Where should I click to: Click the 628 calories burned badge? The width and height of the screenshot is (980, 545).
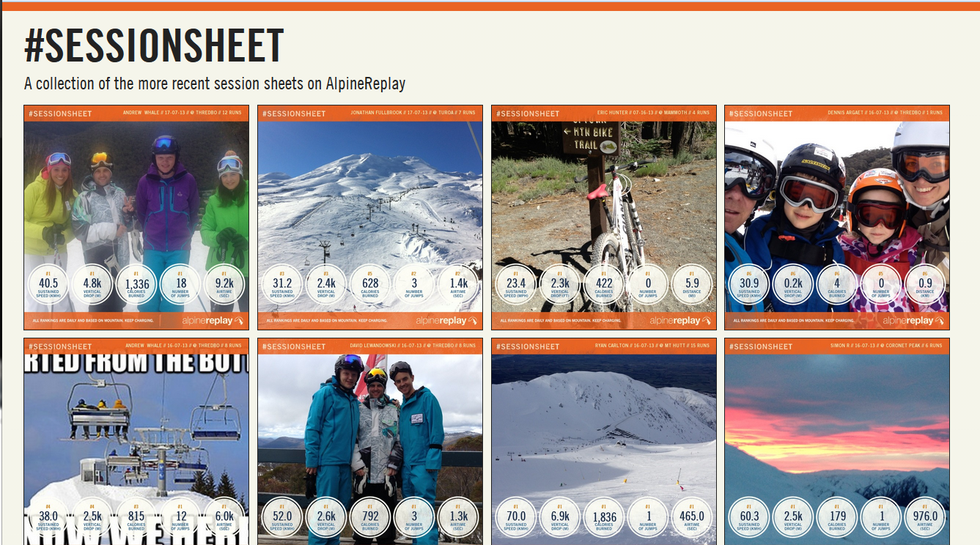[x=370, y=284]
